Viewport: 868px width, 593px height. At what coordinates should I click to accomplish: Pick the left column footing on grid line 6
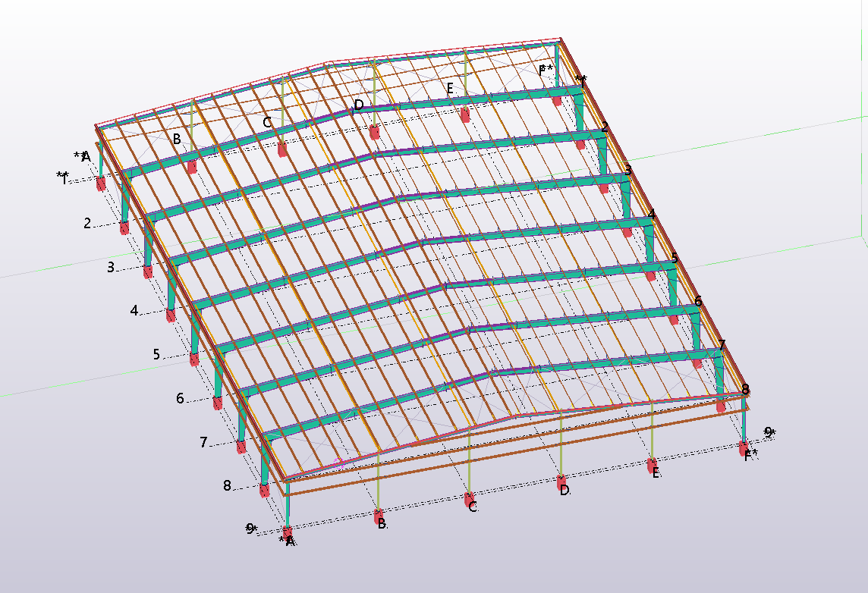[x=218, y=403]
